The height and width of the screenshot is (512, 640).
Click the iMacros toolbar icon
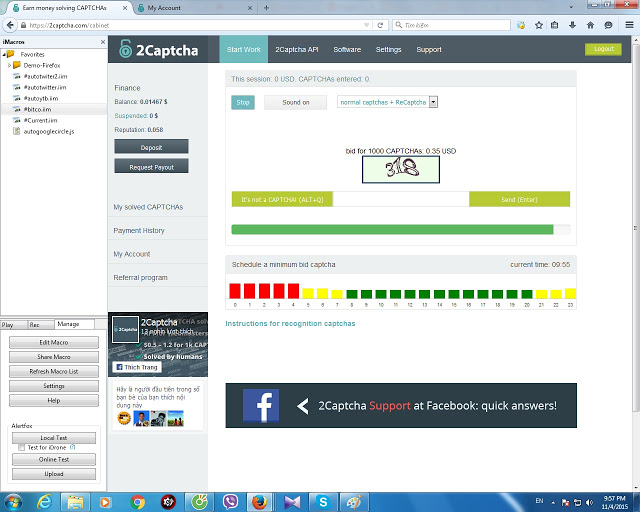pyautogui.click(x=521, y=25)
